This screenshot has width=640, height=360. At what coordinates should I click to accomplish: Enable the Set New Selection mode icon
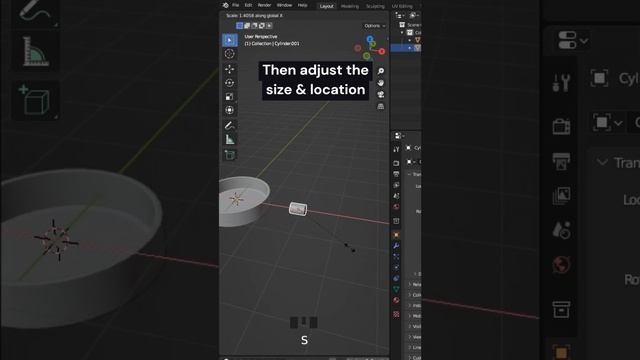point(240,26)
